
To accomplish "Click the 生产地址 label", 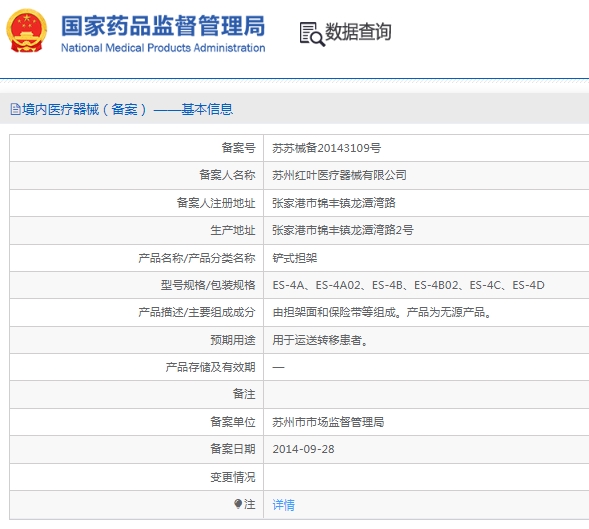I will 233,230.
